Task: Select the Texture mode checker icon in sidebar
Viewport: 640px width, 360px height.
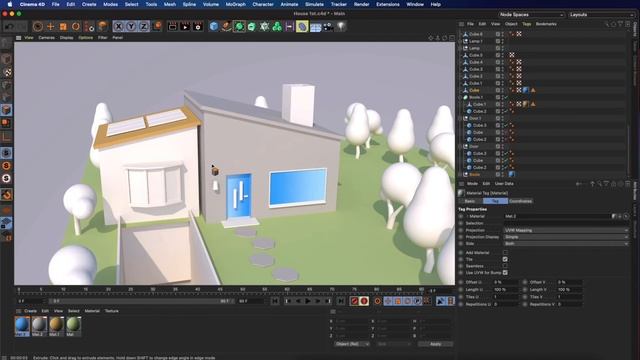Action: point(7,72)
